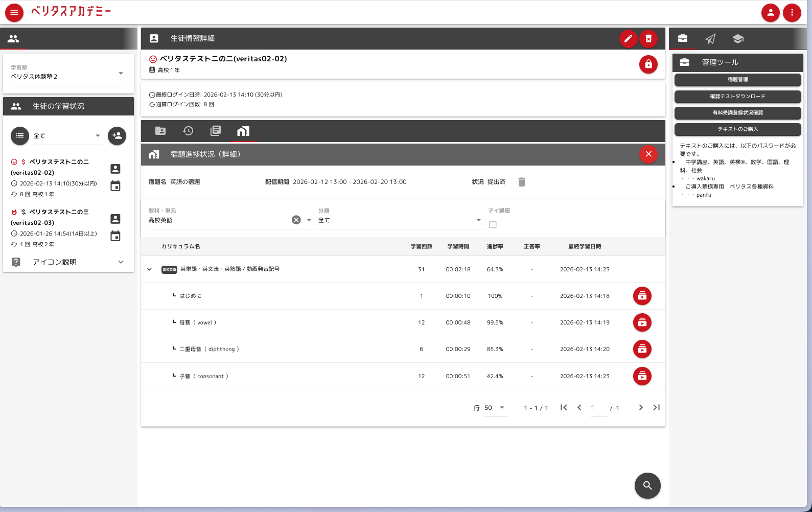Click the add student icon
Viewport: 812px width, 512px height.
(x=117, y=136)
